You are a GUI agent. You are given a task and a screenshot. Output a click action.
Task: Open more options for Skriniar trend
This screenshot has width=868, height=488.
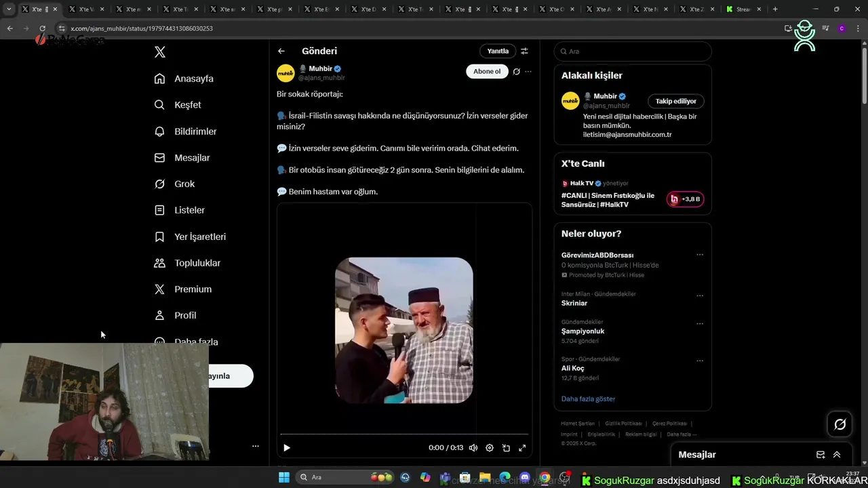(700, 296)
